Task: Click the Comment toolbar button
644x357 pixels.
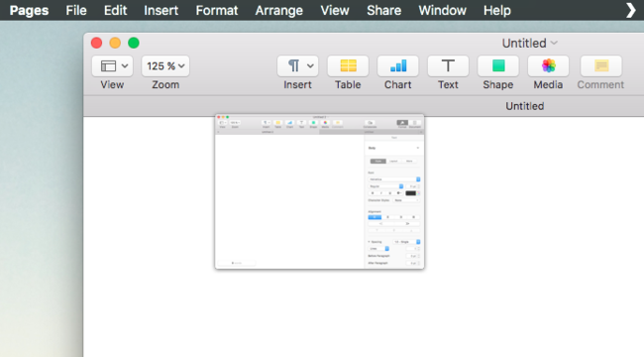Action: pos(601,65)
